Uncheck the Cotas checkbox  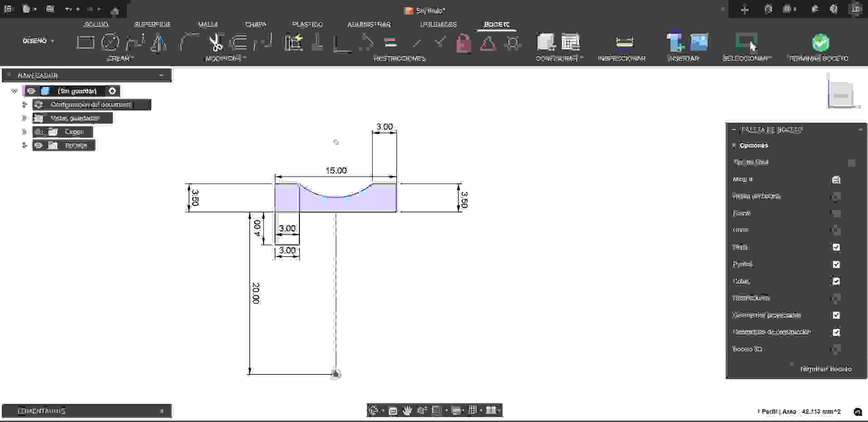836,281
